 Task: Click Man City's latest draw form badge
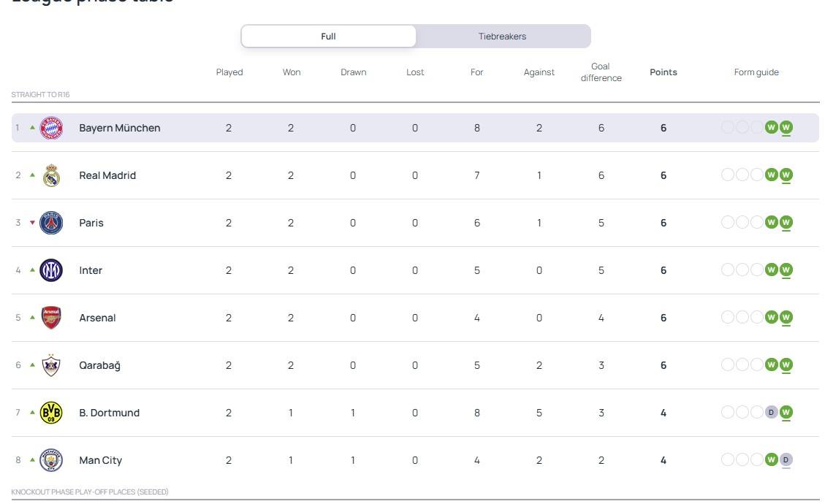point(786,460)
